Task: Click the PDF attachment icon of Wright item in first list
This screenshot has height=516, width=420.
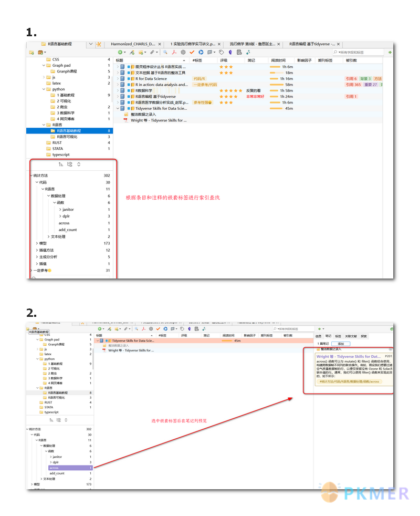Action: click(x=125, y=120)
